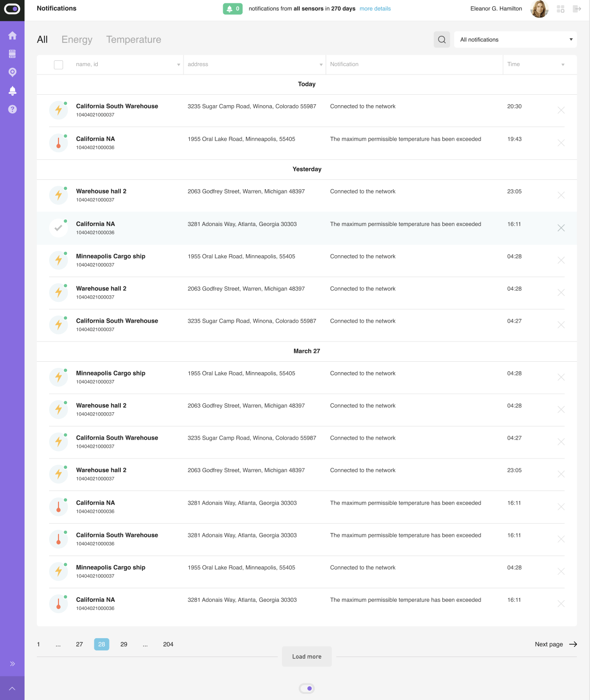Click the Load more button

(307, 657)
